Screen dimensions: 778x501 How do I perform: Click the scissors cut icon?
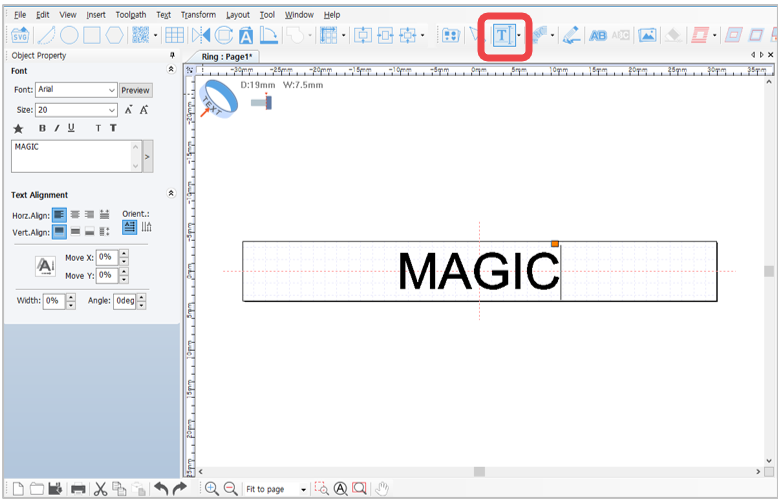click(x=100, y=489)
